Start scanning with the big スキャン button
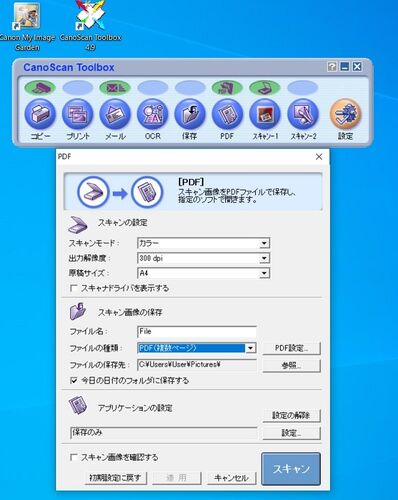The image size is (398, 500). (291, 469)
